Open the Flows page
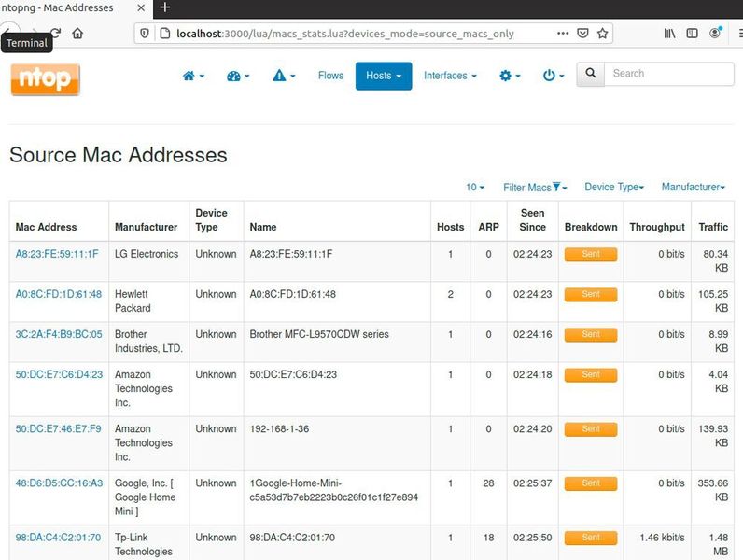Image resolution: width=743 pixels, height=560 pixels. coord(330,76)
